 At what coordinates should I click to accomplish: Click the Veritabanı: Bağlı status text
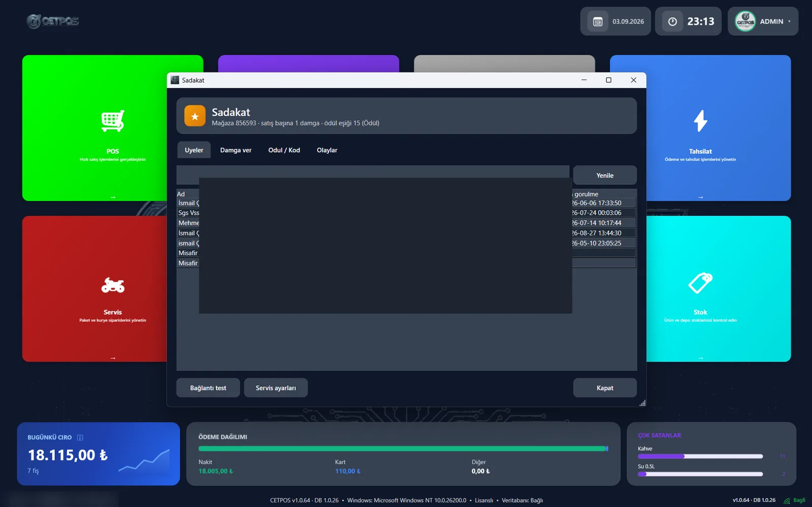tap(522, 500)
